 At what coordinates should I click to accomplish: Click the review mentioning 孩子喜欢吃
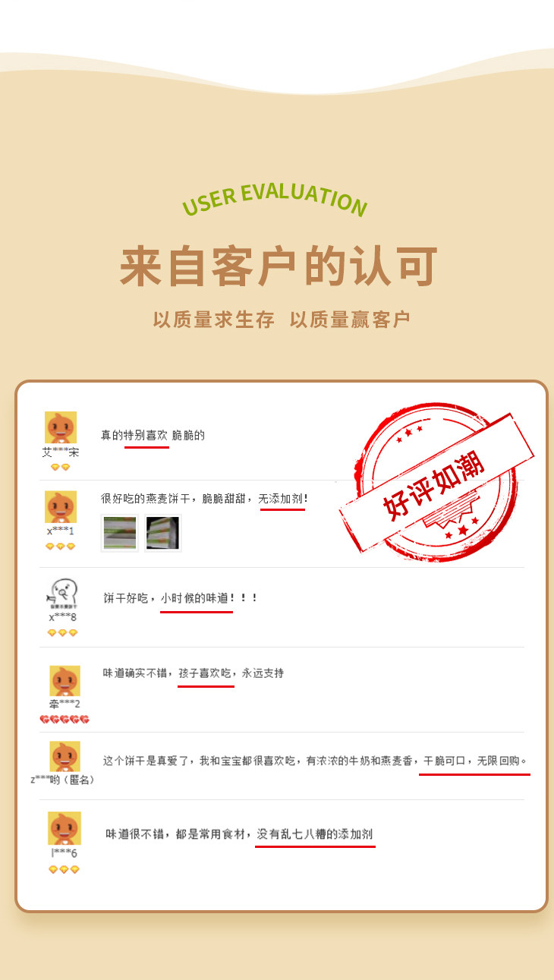(x=194, y=673)
